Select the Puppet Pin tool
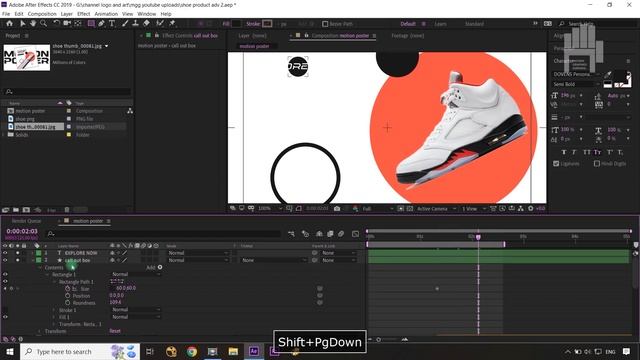 tap(172, 24)
